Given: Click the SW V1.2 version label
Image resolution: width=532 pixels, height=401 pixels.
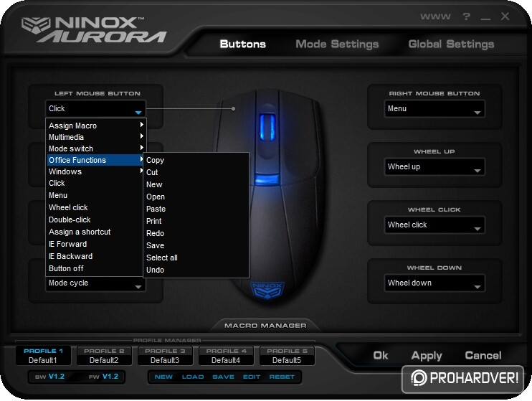Looking at the screenshot, I should pos(50,377).
